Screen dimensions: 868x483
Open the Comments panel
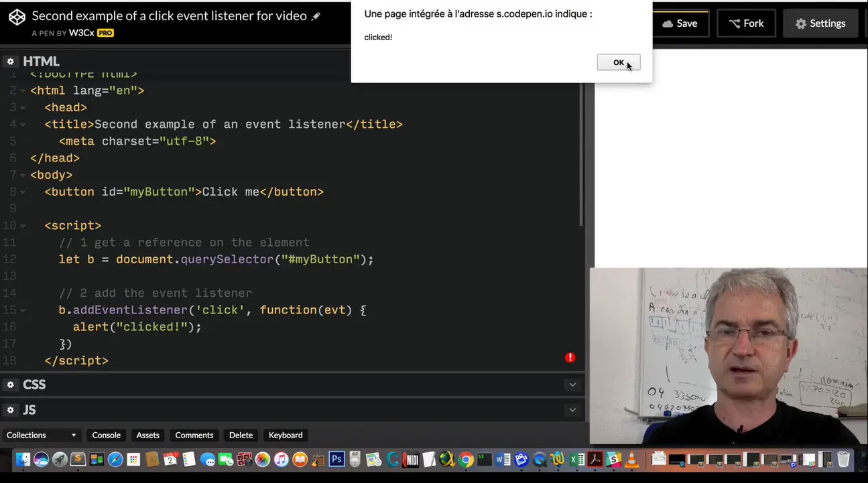coord(194,435)
